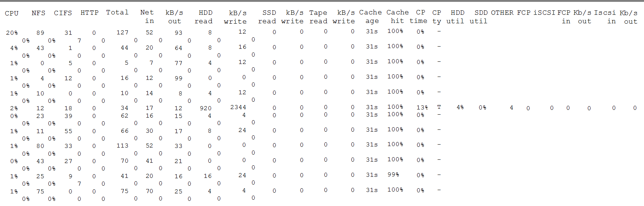Select the NFS column header
The height and width of the screenshot is (206, 644).
coord(38,13)
